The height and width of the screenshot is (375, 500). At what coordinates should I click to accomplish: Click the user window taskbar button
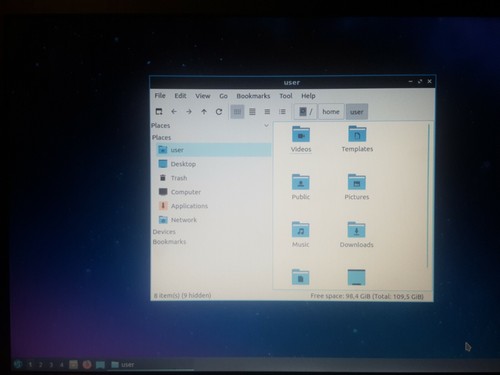(x=151, y=365)
